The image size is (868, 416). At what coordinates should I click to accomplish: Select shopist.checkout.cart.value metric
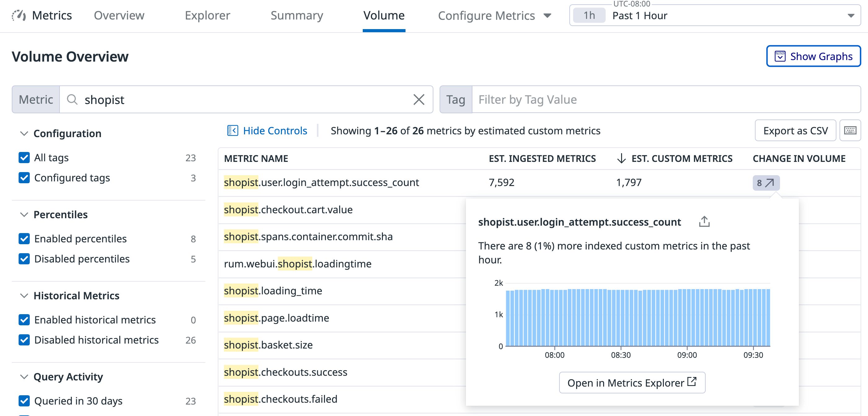[288, 210]
